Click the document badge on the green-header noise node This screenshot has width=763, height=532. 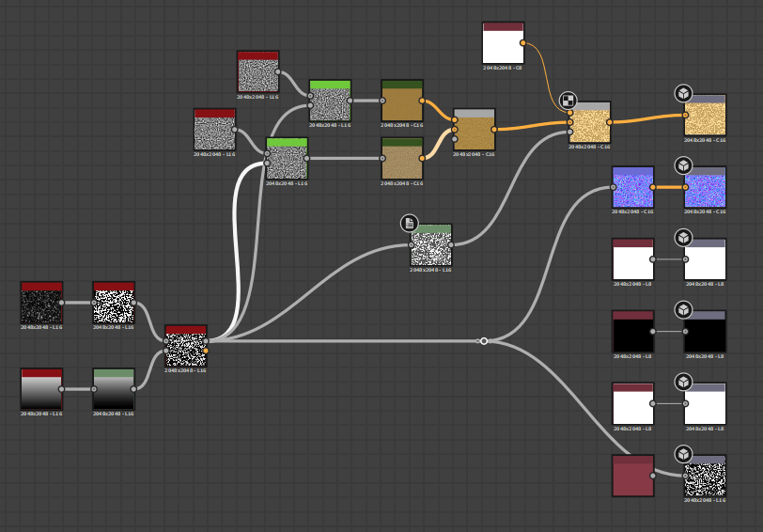409,223
